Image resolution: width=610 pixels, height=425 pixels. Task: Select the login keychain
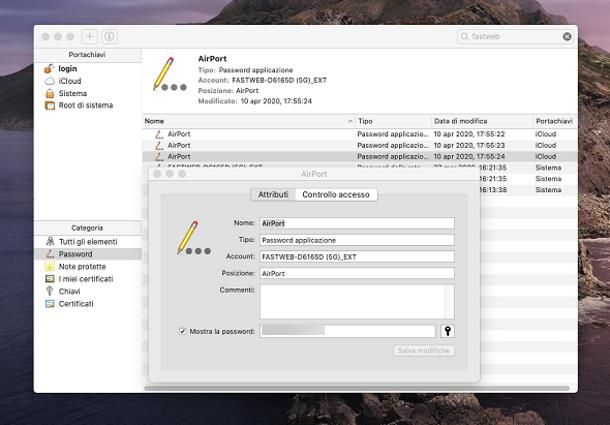(68, 68)
